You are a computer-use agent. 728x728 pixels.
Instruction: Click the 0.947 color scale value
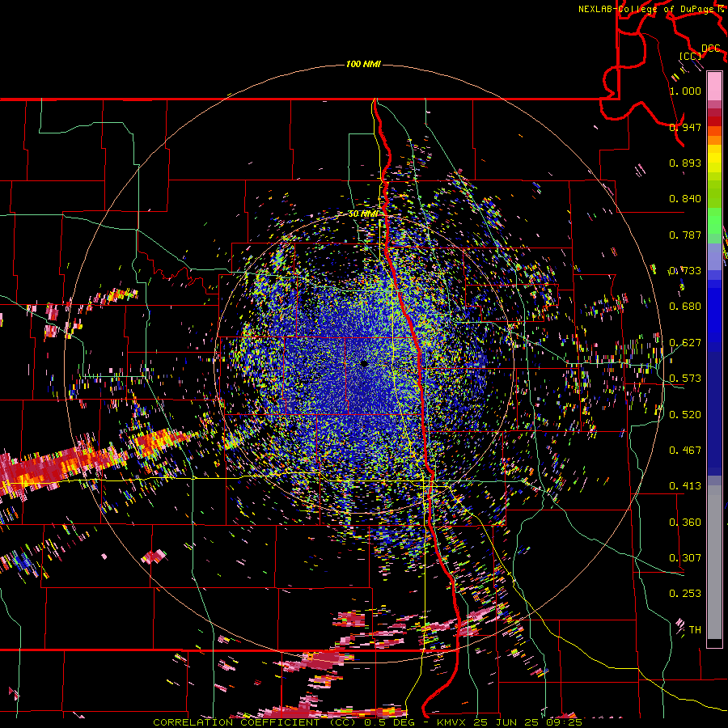click(x=685, y=127)
